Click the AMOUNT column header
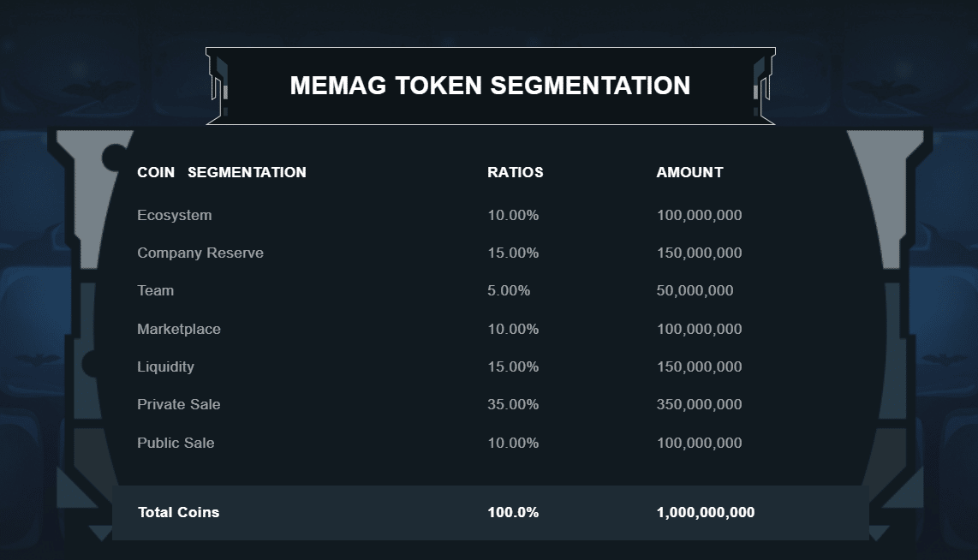Screen dimensions: 978x560 (690, 172)
